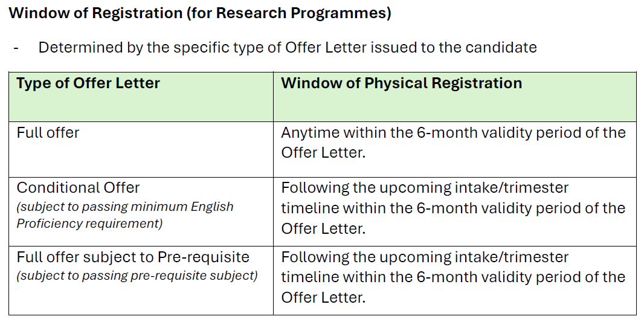
Task: Click the 'Full offer' table cell
Action: coord(141,149)
